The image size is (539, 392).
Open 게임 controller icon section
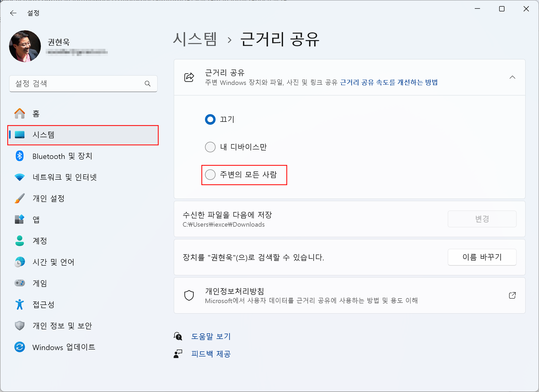point(20,283)
